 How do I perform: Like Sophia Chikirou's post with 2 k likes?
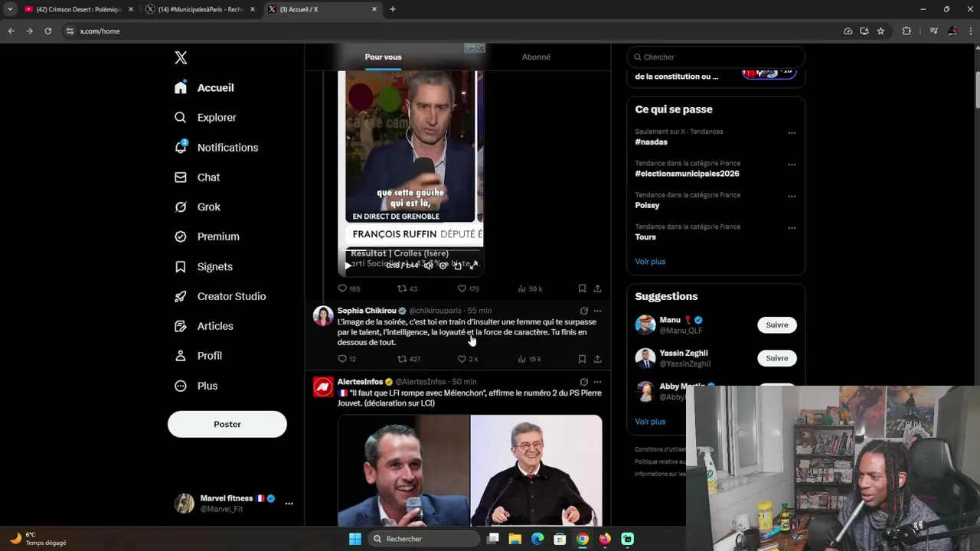coord(467,359)
